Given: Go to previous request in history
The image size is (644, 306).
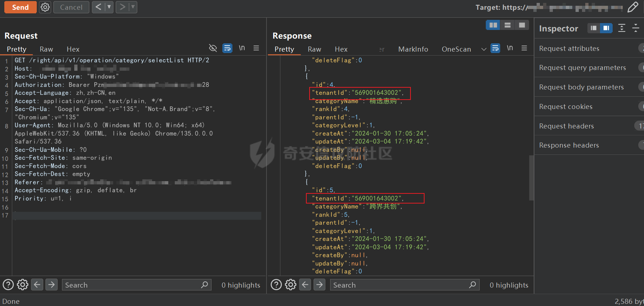Looking at the screenshot, I should (98, 7).
